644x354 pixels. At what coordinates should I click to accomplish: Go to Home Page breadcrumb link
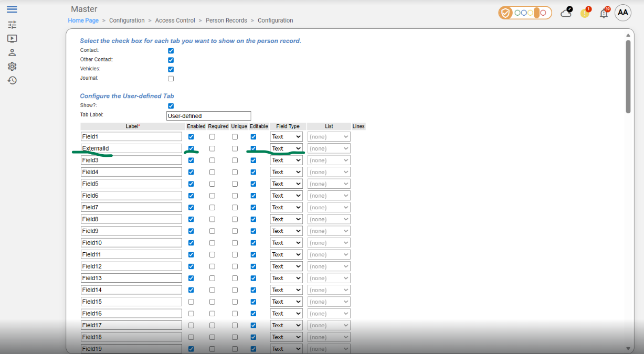pos(83,20)
